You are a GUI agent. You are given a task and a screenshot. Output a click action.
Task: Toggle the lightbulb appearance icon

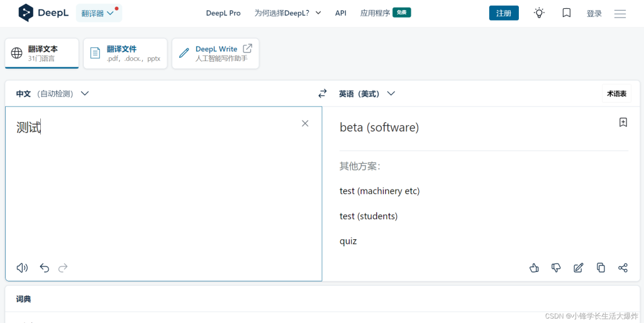[539, 13]
